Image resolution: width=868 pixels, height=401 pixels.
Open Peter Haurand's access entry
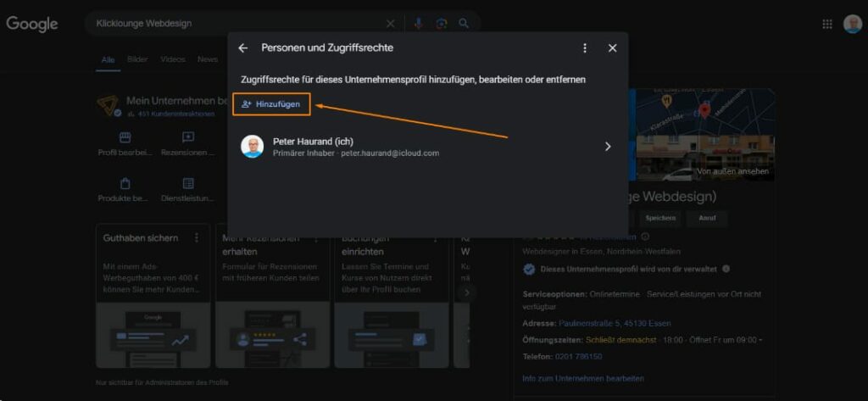pos(428,147)
